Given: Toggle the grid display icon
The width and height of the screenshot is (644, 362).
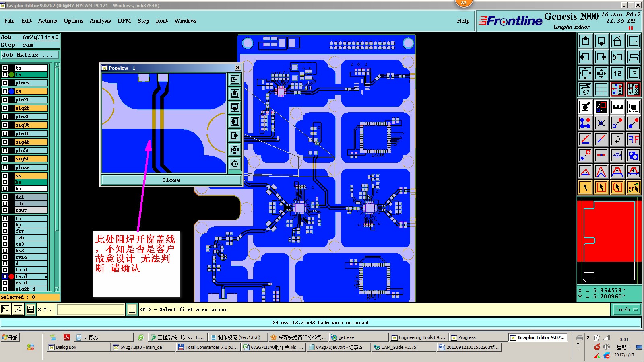Looking at the screenshot, I should (601, 89).
